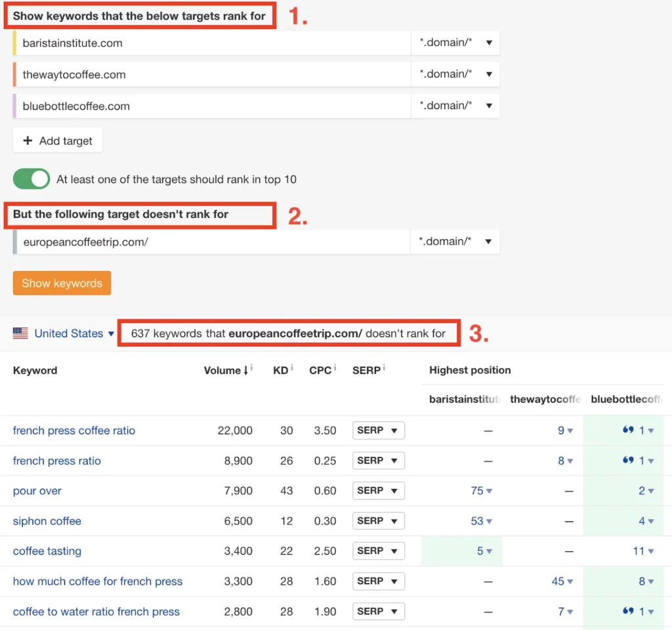Expand SERP dropdown for coffee to water ratio french press
672x630 pixels.
[x=379, y=612]
